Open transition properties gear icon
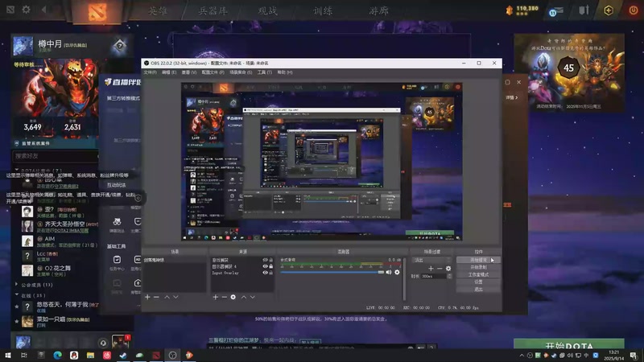Viewport: 644px width, 362px height. click(448, 269)
